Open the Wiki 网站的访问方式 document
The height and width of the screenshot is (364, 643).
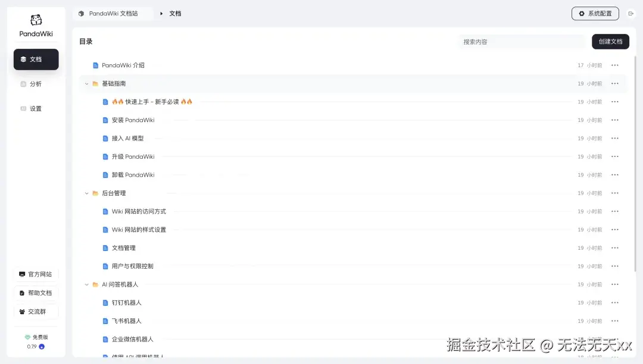(x=139, y=211)
